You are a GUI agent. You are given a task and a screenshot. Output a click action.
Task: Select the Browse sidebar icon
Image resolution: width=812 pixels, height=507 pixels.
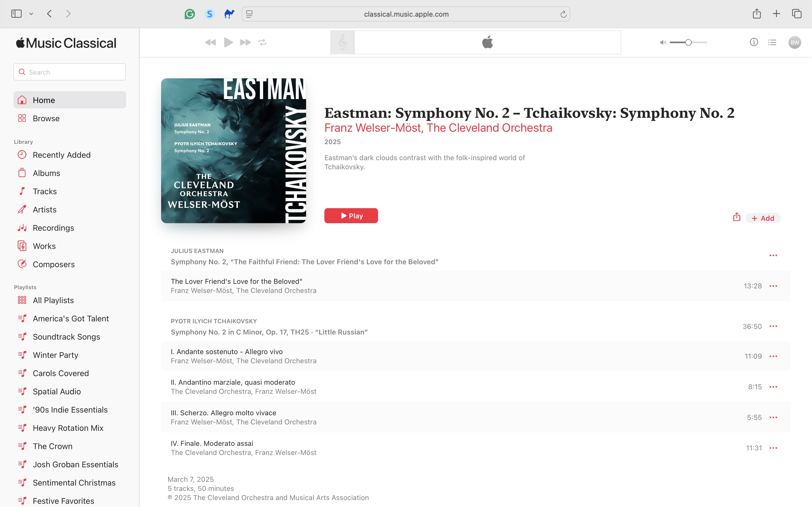22,118
